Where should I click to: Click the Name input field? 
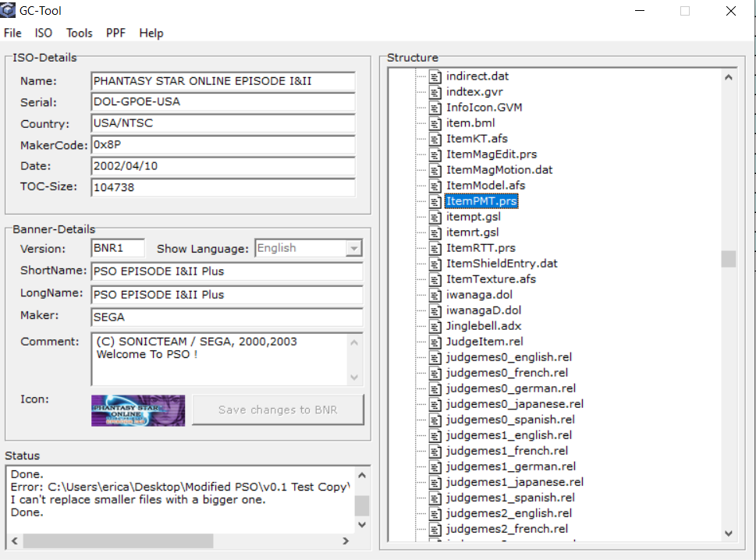pos(223,81)
